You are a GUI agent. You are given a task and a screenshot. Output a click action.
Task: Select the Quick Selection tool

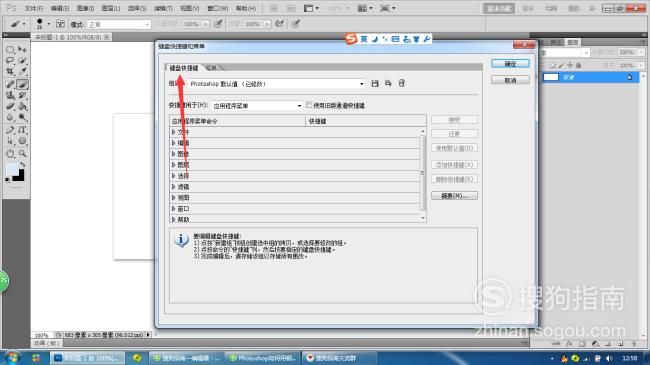pos(22,61)
